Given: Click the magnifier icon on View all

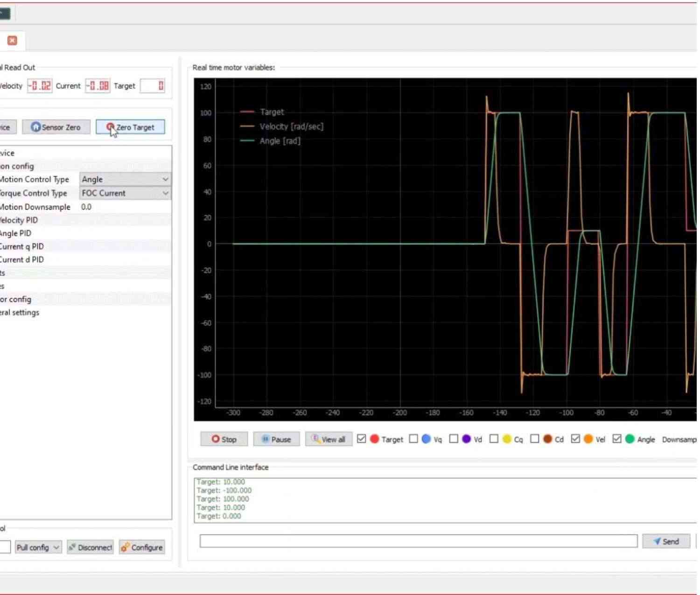Looking at the screenshot, I should 316,439.
